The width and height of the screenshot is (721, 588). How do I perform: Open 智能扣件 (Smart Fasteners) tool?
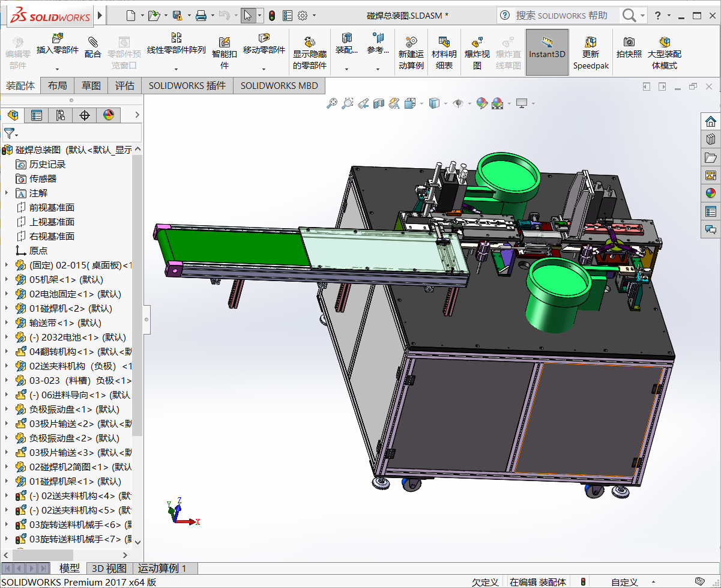tap(225, 42)
